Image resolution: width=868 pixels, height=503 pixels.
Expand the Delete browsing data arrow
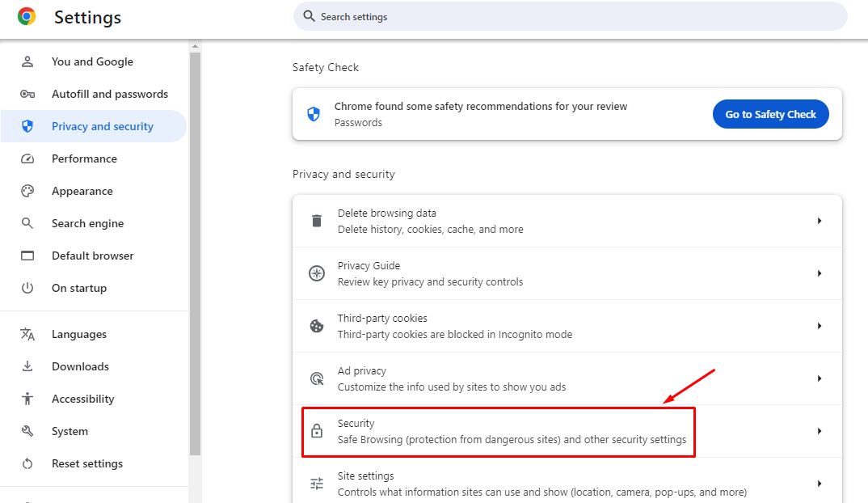pyautogui.click(x=820, y=221)
